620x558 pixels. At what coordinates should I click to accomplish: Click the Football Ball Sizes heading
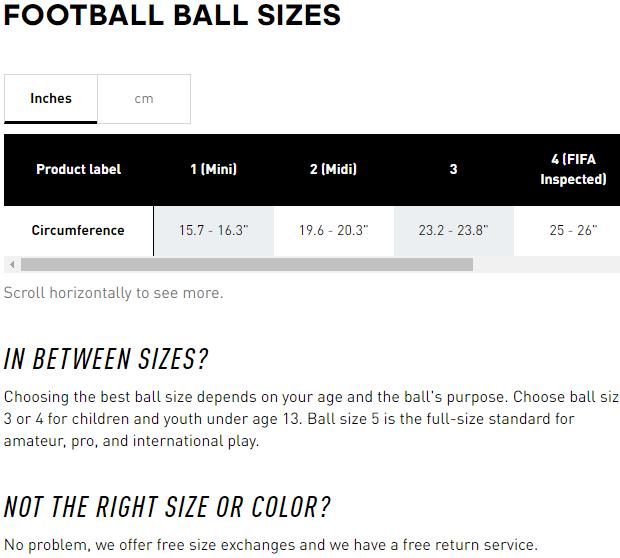[x=172, y=15]
